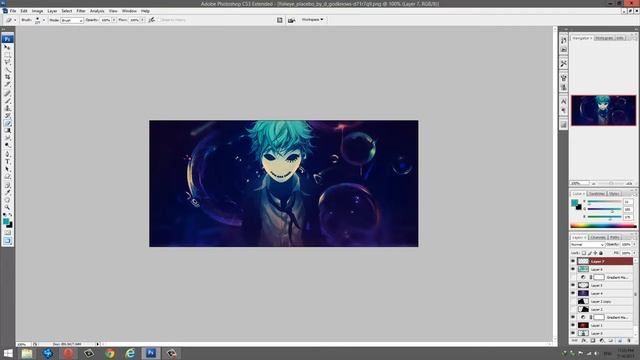640x360 pixels.
Task: Open Flow arrow in options bar
Action: click(142, 20)
